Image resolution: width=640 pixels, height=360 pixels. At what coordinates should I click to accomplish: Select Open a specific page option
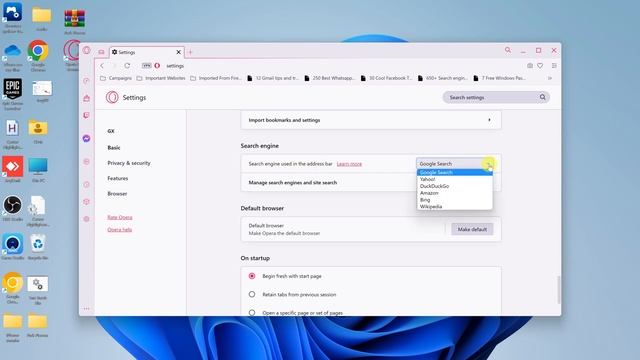point(252,313)
